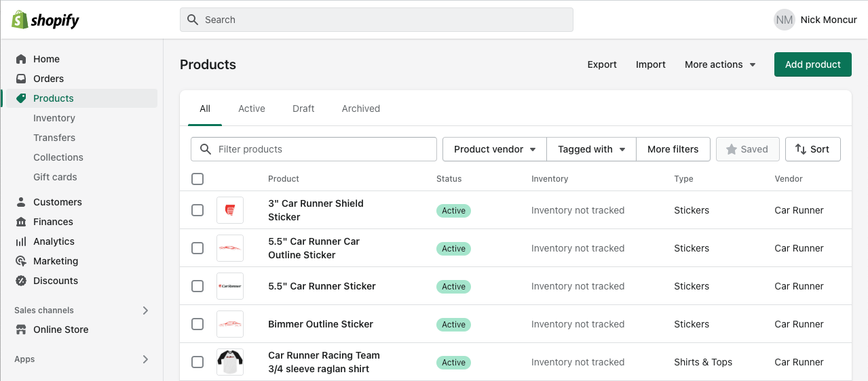The width and height of the screenshot is (868, 381).
Task: Open Inventory in the sidebar
Action: tap(54, 118)
